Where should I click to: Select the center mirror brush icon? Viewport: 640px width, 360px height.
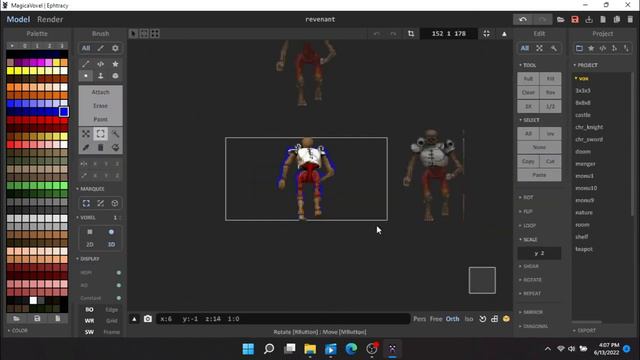[100, 64]
